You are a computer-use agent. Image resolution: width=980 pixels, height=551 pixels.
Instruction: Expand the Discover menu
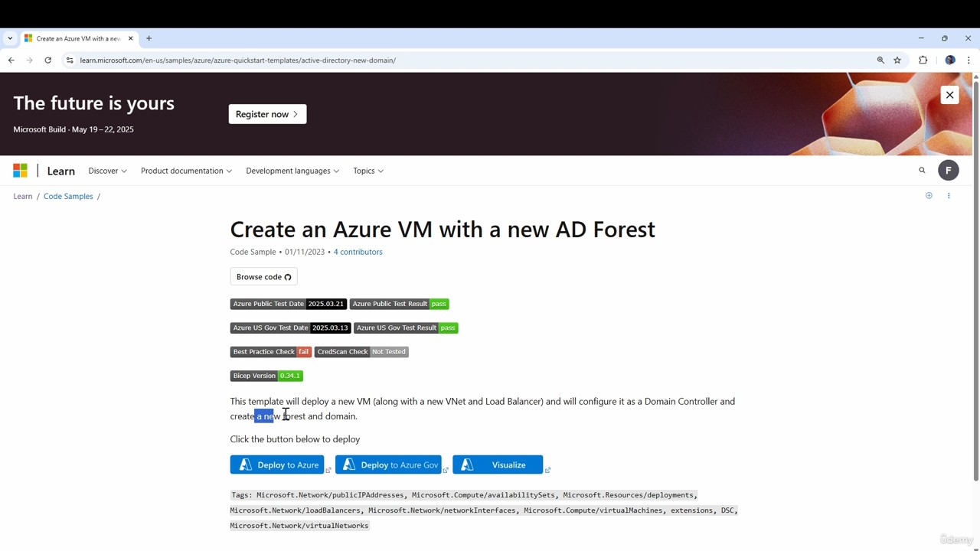(x=107, y=171)
